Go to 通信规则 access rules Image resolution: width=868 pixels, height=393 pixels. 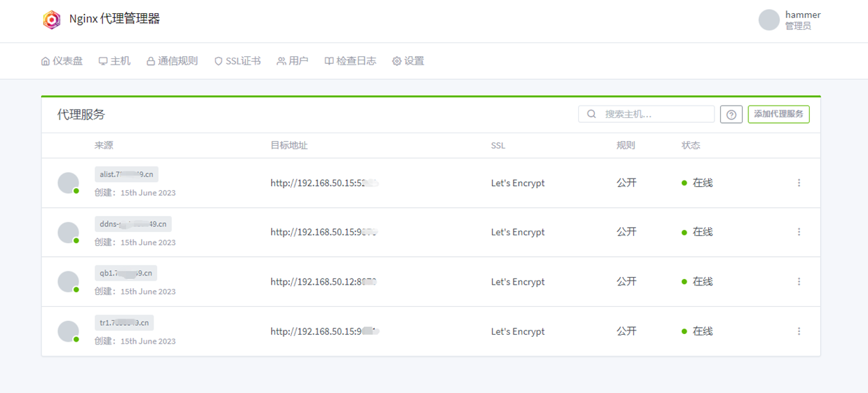pyautogui.click(x=172, y=61)
